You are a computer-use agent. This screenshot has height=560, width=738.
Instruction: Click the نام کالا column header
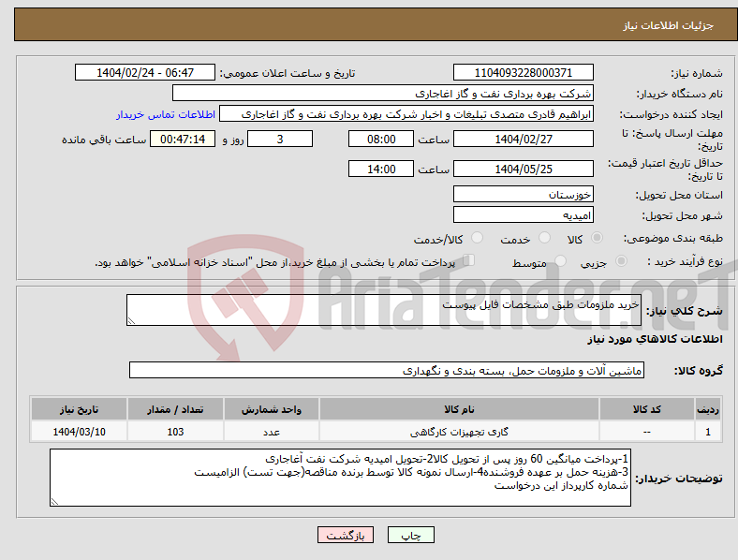tap(459, 409)
